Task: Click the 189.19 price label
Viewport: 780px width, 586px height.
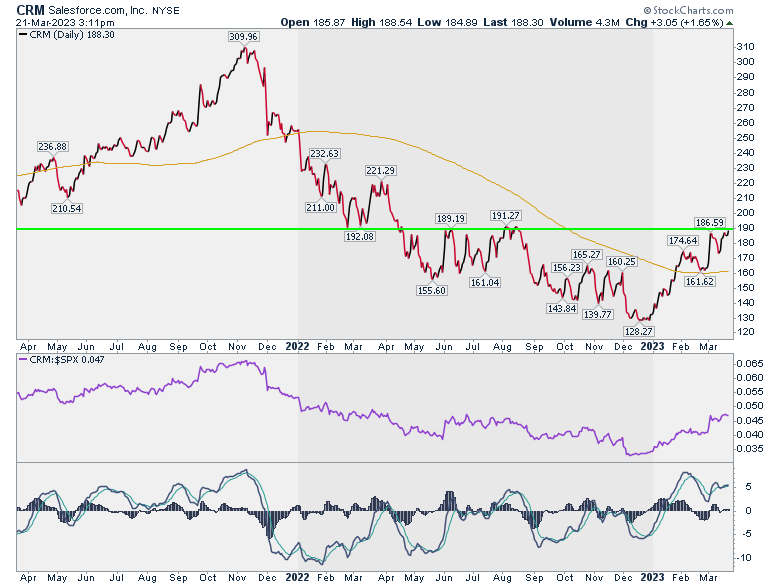Action: coord(450,218)
